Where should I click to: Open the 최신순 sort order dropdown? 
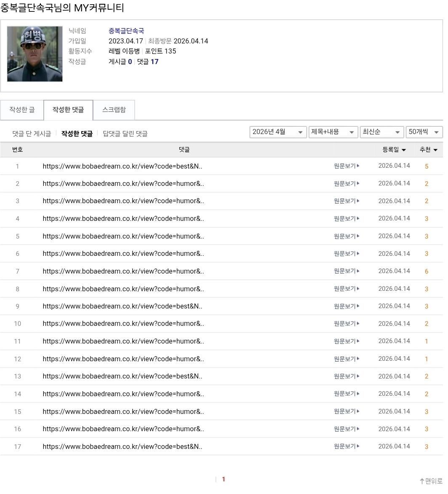381,132
